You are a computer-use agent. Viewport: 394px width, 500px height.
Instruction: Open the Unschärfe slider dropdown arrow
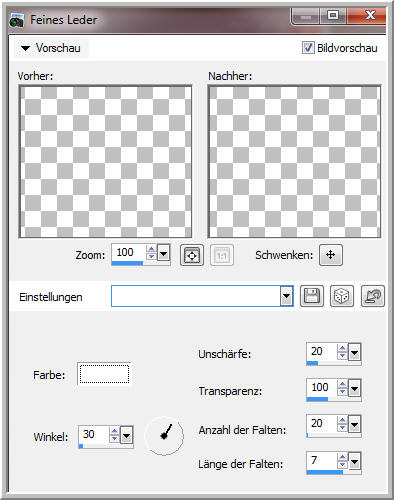[354, 352]
